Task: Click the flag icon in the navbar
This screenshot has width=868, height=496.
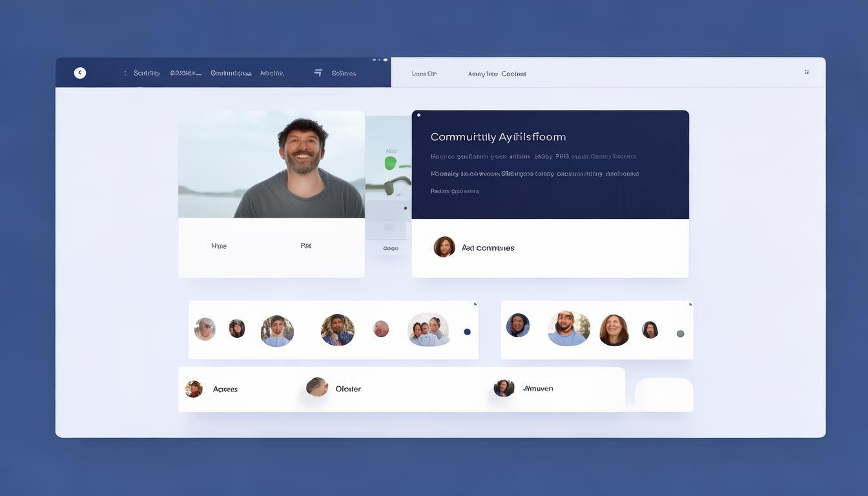Action: (x=318, y=73)
